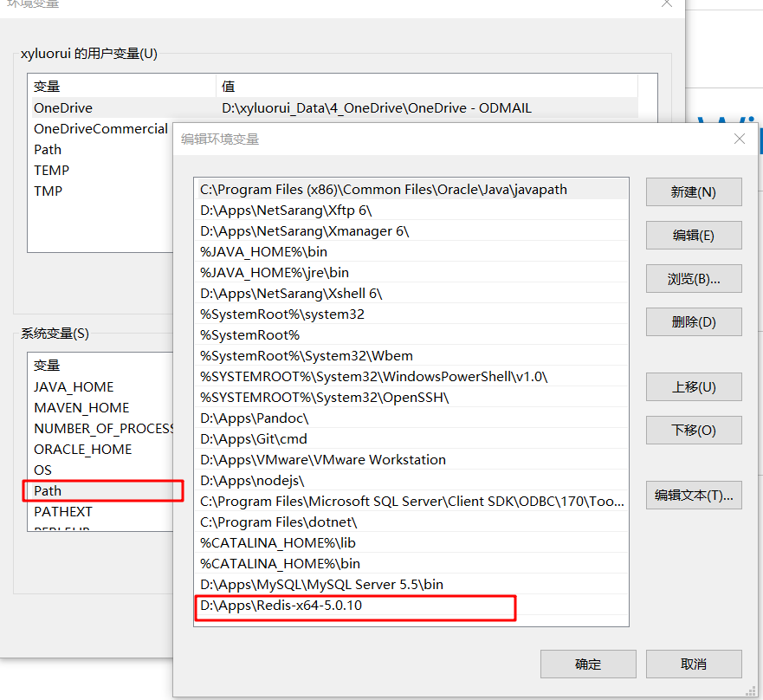Click 下移(O) to move entry down

[693, 430]
